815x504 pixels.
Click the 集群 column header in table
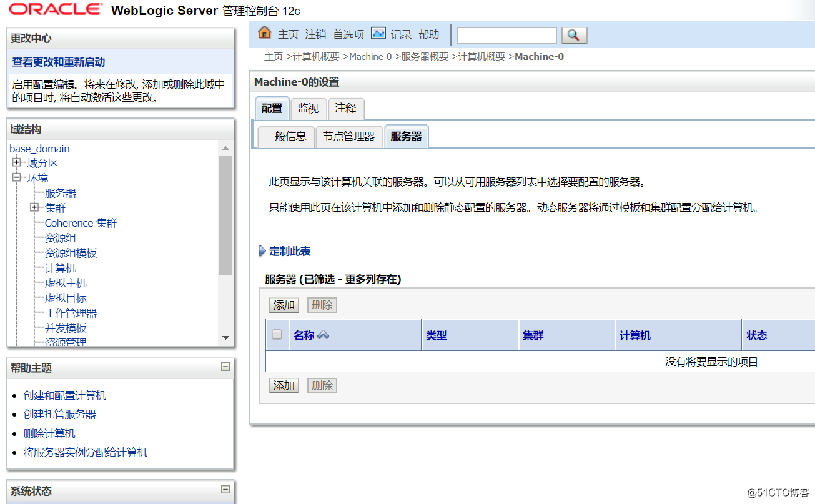coord(533,335)
